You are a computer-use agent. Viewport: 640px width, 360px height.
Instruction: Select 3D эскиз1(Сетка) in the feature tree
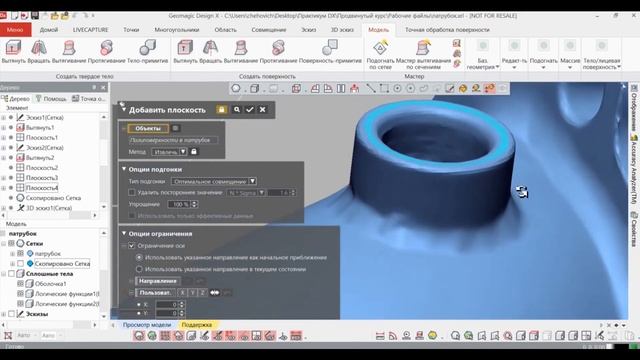pyautogui.click(x=49, y=208)
